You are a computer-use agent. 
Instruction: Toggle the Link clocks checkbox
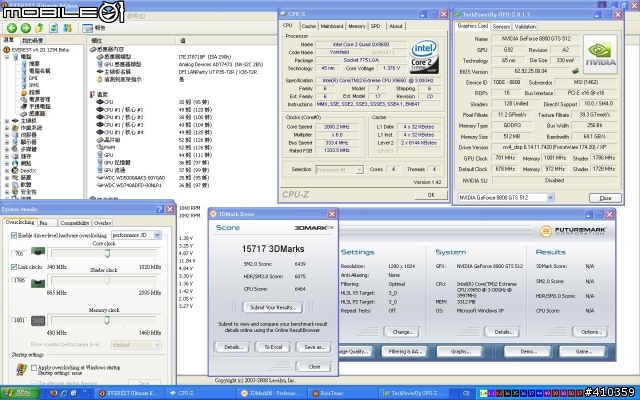coord(14,267)
